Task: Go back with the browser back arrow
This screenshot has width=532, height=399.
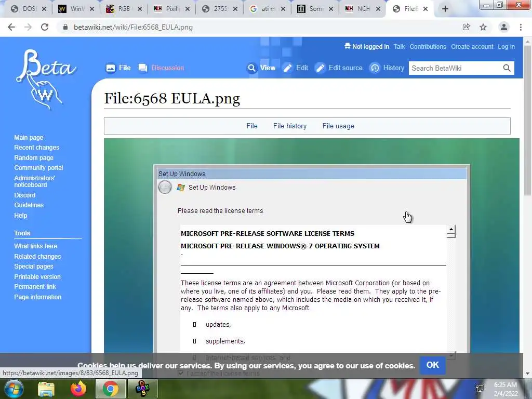Action: [x=11, y=27]
